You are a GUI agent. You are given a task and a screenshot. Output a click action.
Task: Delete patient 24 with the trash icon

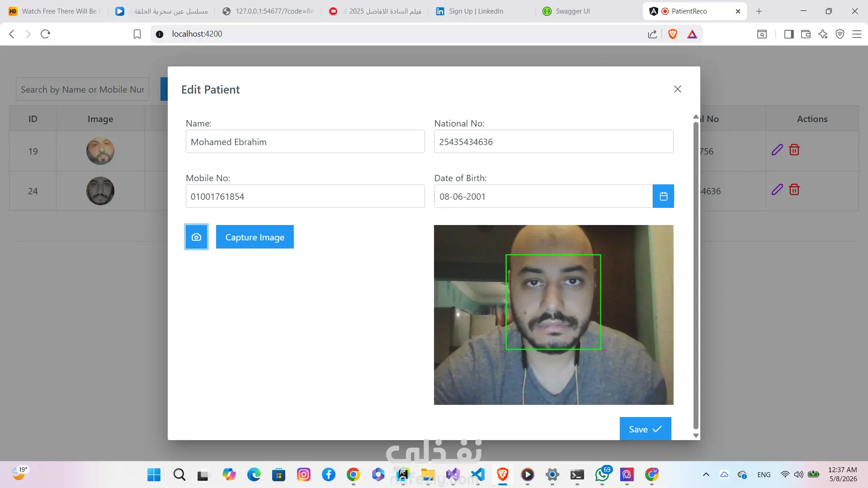pos(794,190)
